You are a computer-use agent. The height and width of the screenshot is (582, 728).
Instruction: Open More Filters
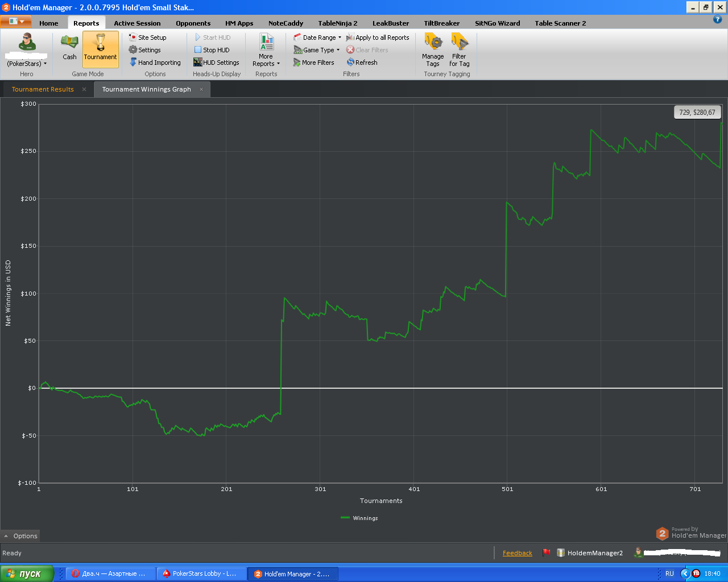(313, 63)
